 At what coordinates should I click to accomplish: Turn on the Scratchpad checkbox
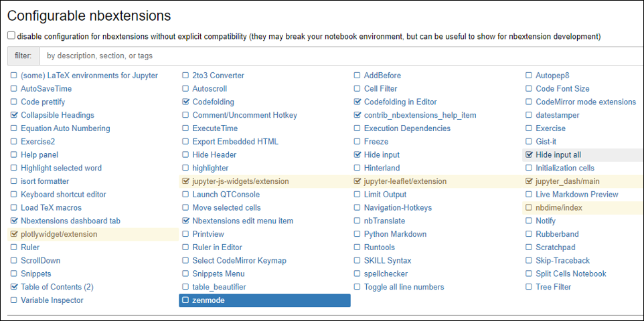[x=529, y=247]
